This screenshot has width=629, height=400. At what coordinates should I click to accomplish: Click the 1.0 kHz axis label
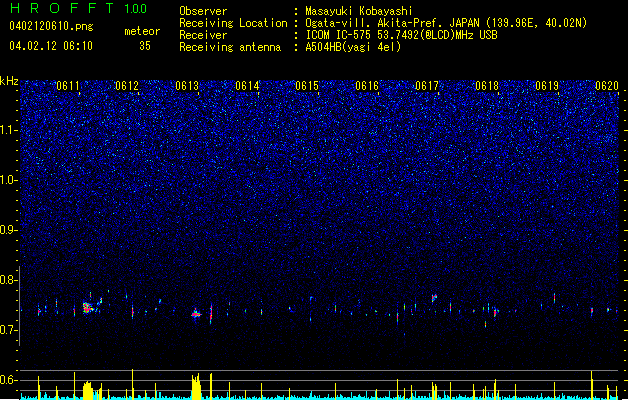coord(8,180)
